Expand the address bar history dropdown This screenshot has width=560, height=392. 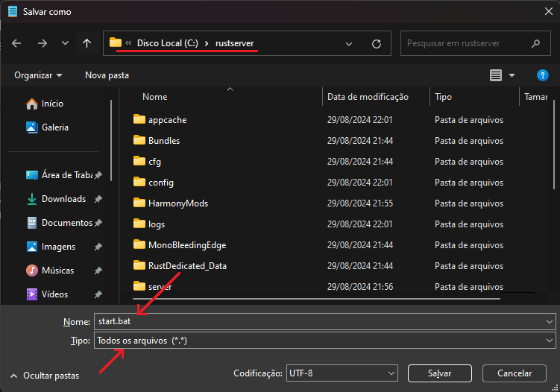[349, 44]
